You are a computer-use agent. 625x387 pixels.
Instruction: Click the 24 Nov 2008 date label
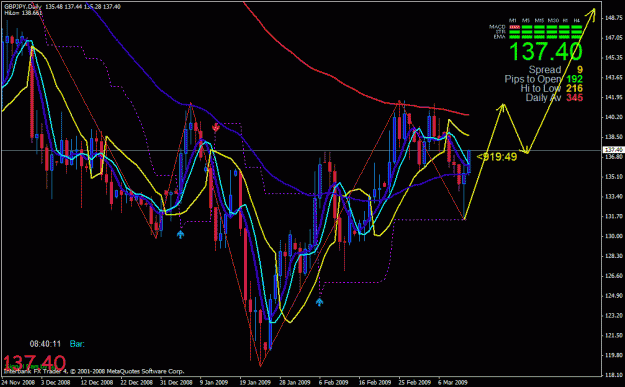pos(18,382)
